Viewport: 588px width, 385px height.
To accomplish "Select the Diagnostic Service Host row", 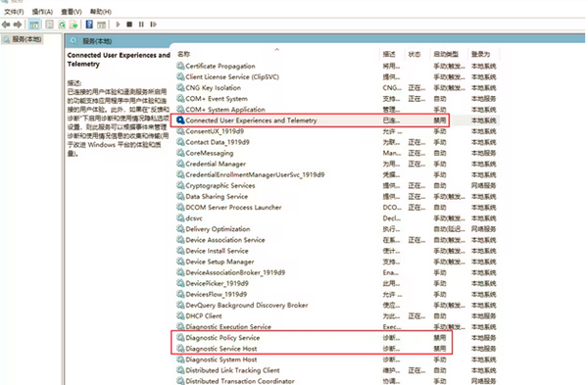I will point(336,349).
